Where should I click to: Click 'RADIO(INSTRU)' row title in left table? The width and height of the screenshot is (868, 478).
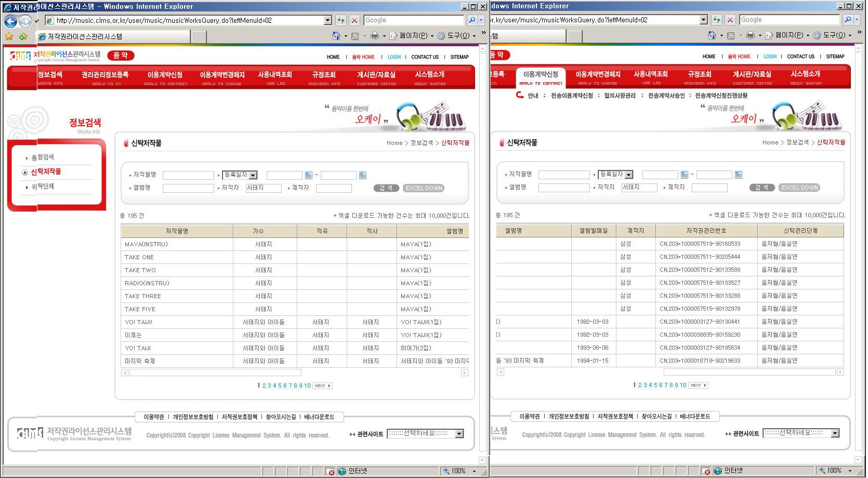(x=147, y=283)
